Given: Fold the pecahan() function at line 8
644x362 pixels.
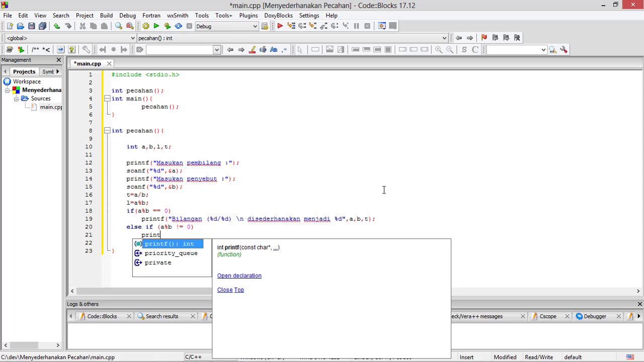Looking at the screenshot, I should 107,131.
